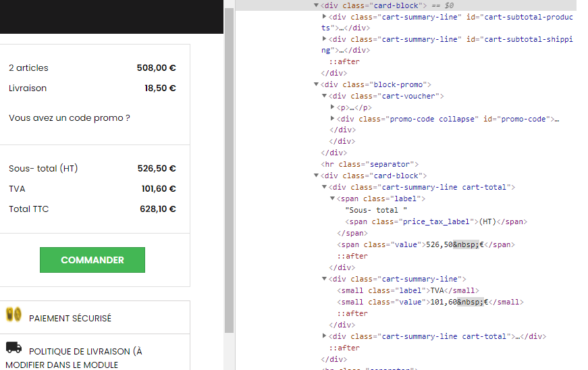588x370 pixels.
Task: Click the '2 articles' label
Action: (x=28, y=68)
